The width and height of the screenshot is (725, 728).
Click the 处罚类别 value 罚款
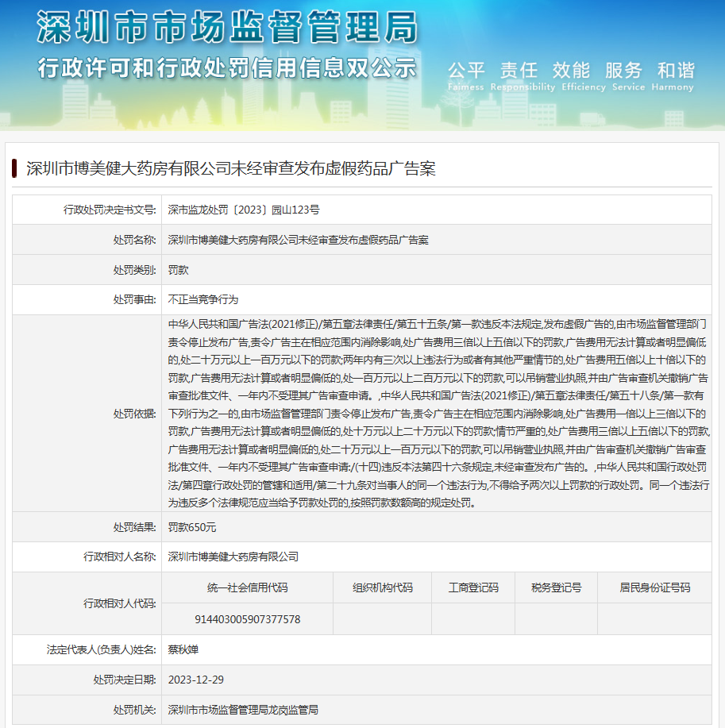coord(178,270)
